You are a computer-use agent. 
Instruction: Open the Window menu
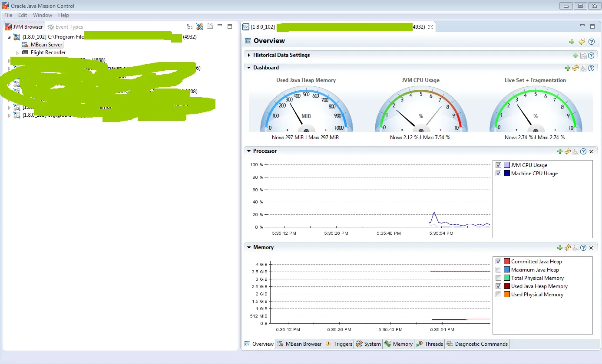(x=43, y=15)
